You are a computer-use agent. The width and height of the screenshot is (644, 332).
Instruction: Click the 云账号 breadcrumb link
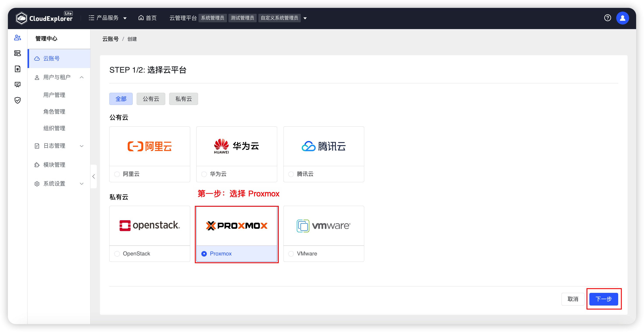pyautogui.click(x=110, y=39)
